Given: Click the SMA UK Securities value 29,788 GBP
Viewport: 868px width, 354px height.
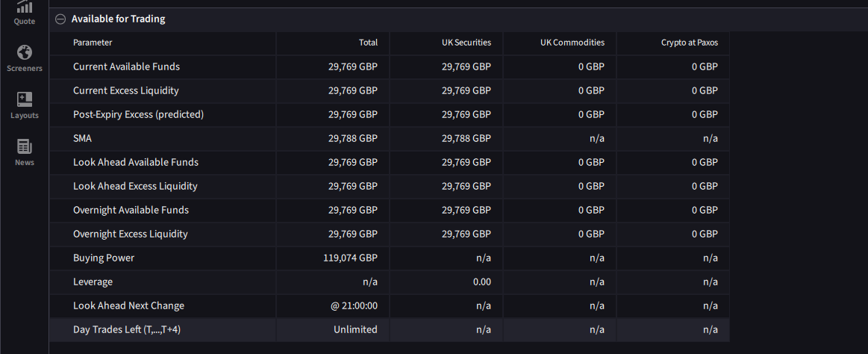Looking at the screenshot, I should pos(466,138).
